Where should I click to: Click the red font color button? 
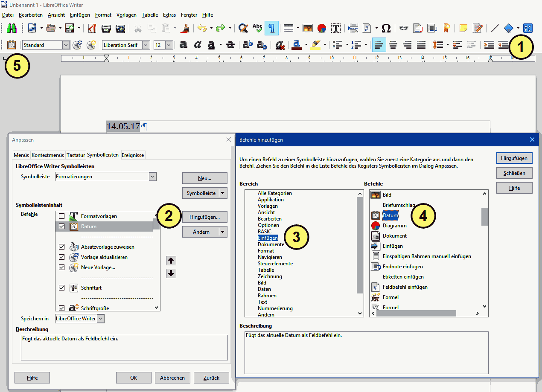pyautogui.click(x=297, y=45)
